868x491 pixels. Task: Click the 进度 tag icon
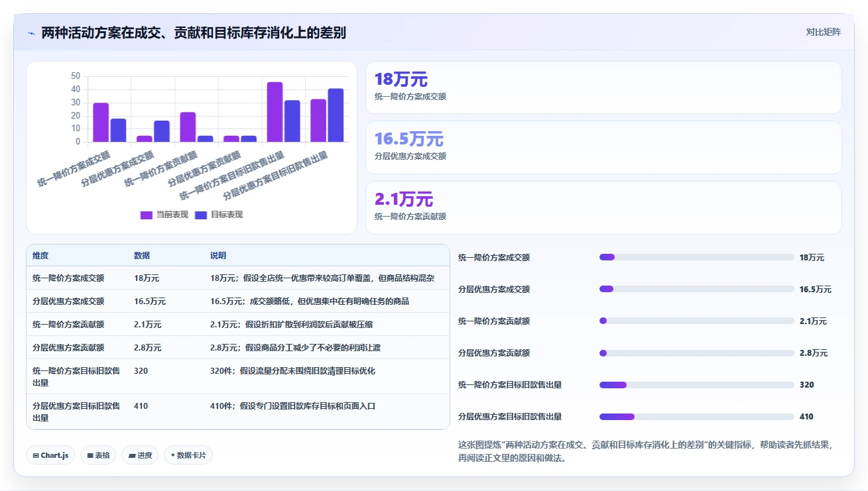click(131, 455)
